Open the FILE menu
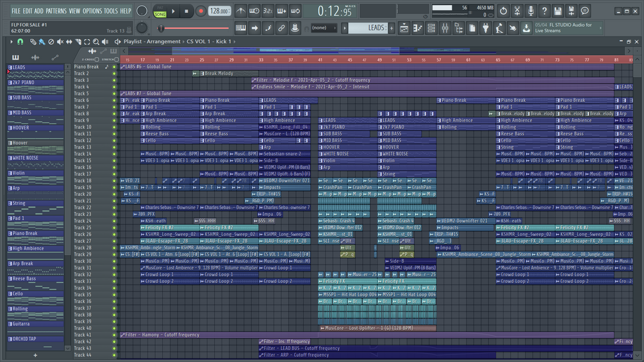The height and width of the screenshot is (362, 644). [x=15, y=11]
